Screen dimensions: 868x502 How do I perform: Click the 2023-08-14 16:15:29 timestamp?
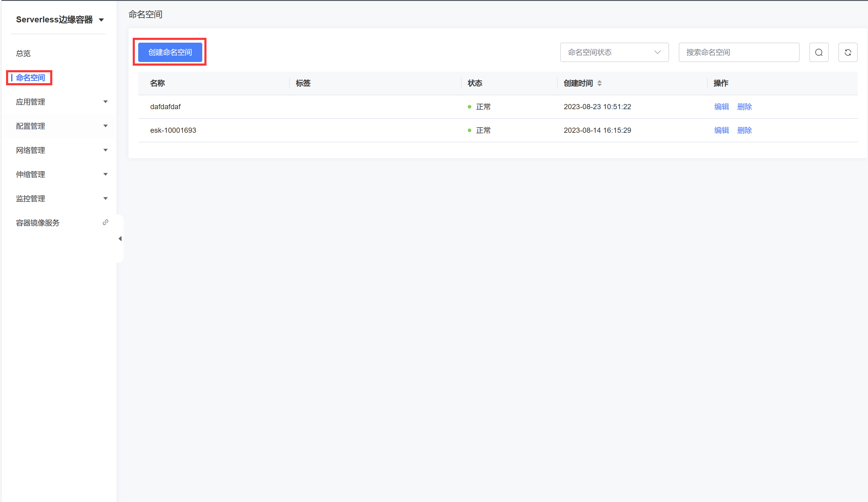click(x=597, y=130)
